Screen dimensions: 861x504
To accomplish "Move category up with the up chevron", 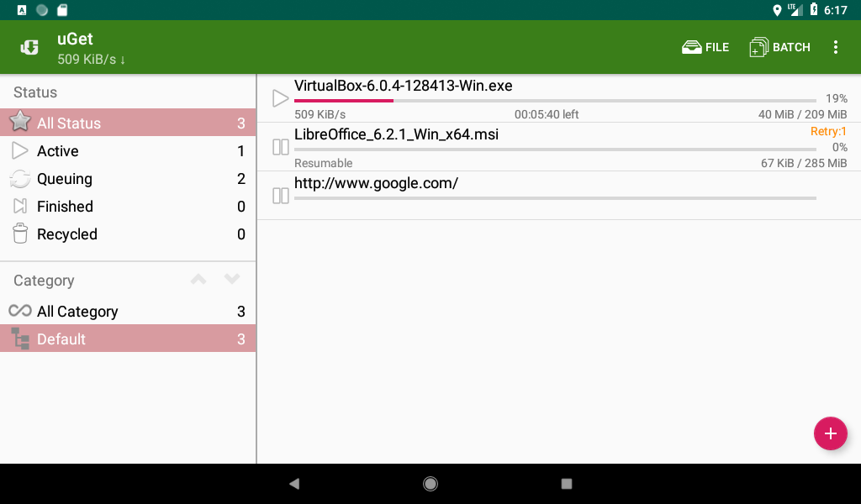I will click(x=198, y=280).
